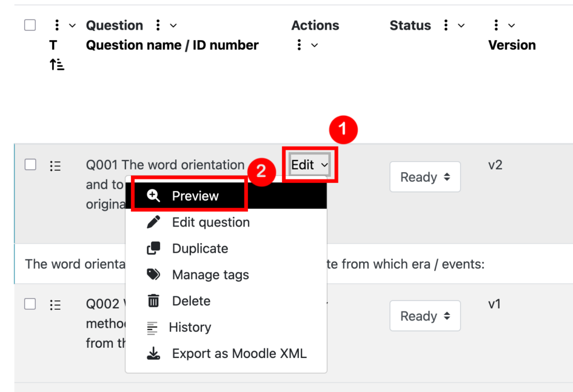Click the tag icon for Manage tags

coord(153,275)
